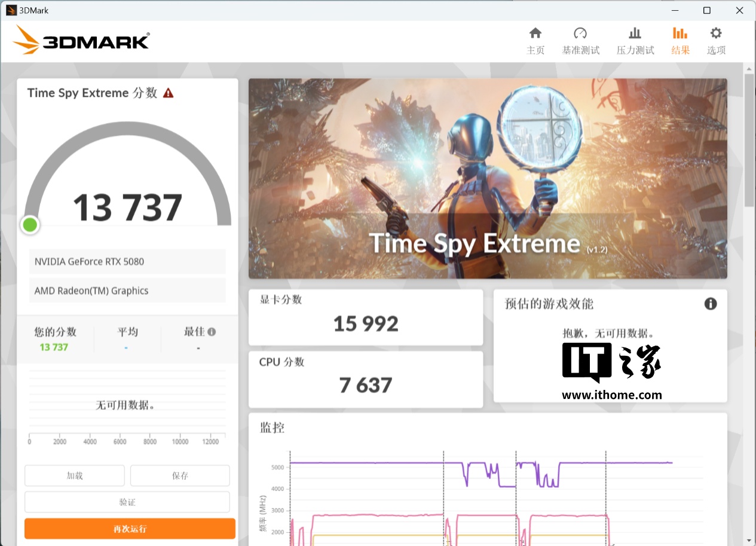
Task: Go to the Home (主页) icon
Action: coord(535,33)
